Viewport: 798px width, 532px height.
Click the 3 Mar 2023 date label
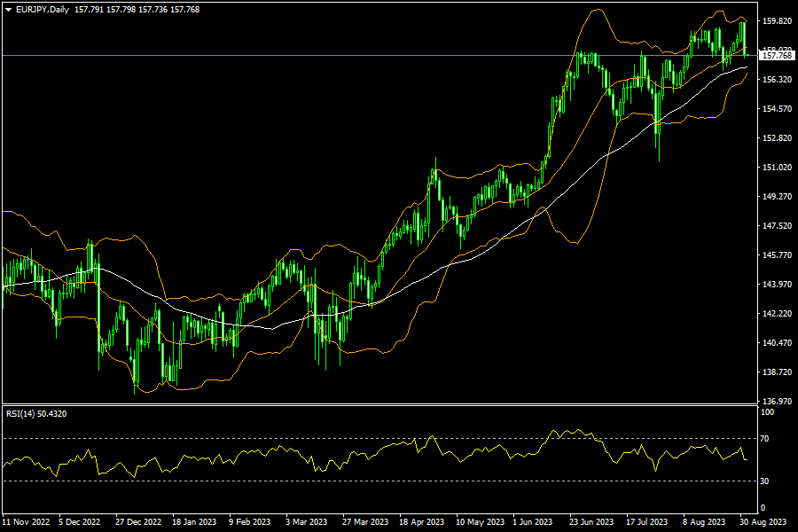[306, 522]
